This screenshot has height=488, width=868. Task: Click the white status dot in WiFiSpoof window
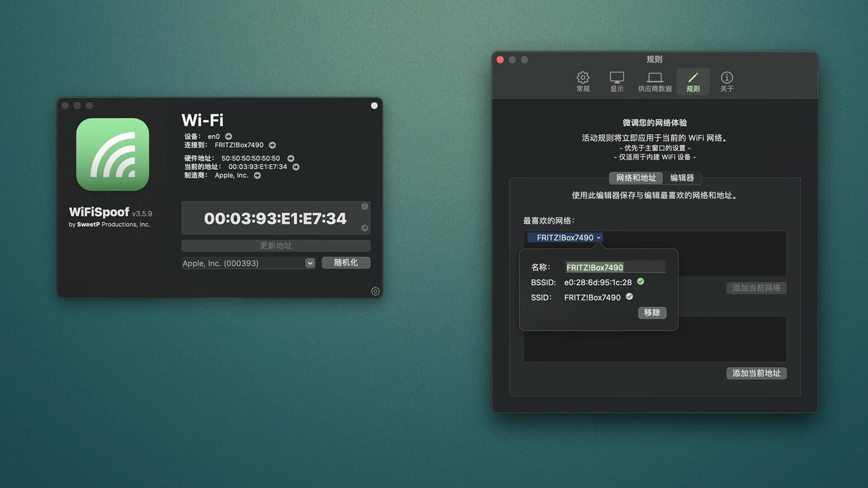pos(374,106)
